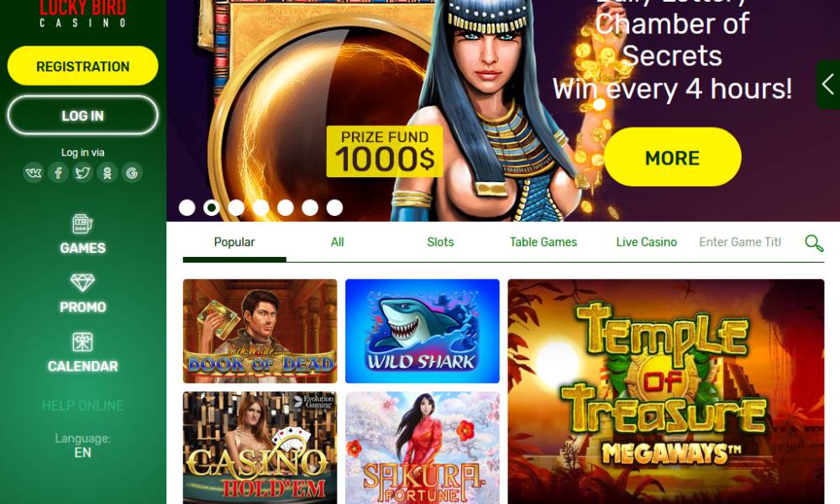Switch to the Live Casino tab
840x504 pixels.
pyautogui.click(x=647, y=242)
